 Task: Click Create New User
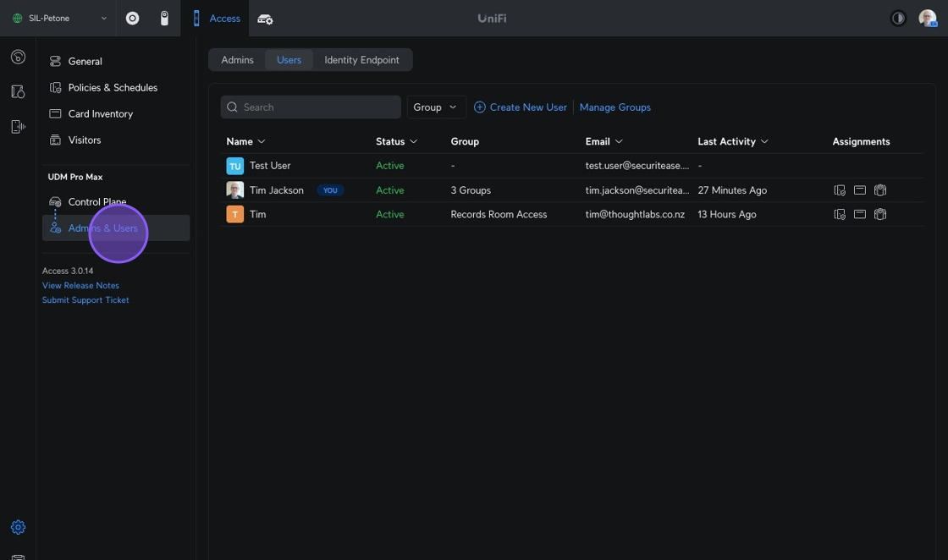pos(520,107)
